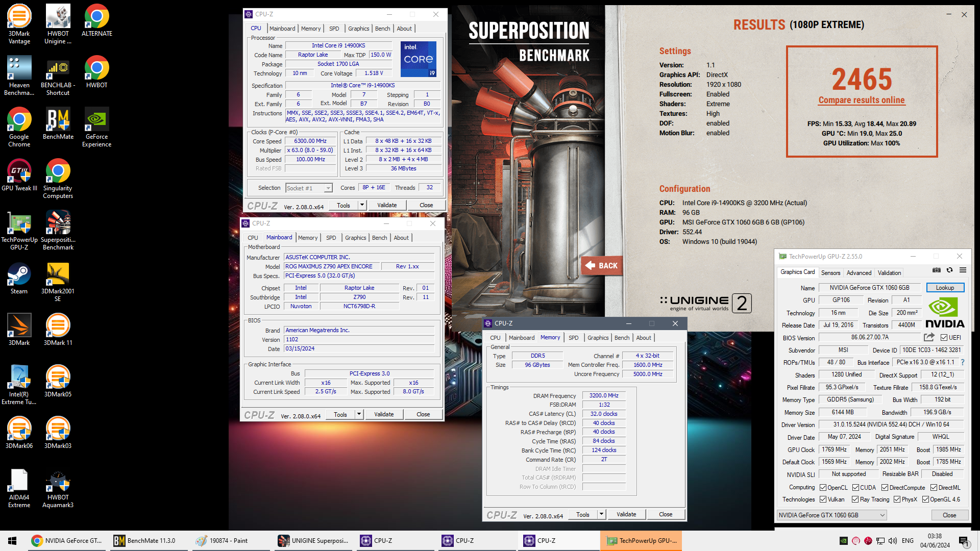Viewport: 980px width, 551px height.
Task: Click the Lookup button in GPU-Z
Action: 945,288
